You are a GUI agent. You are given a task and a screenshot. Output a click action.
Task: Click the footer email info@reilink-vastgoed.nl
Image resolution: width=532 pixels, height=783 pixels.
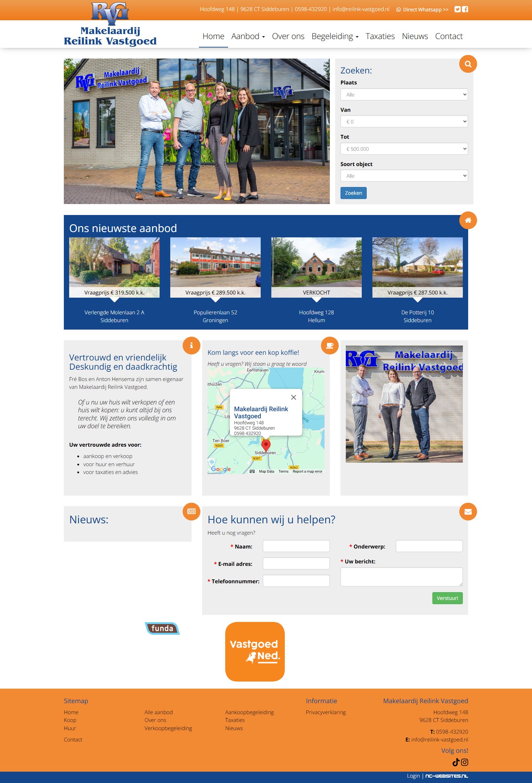[440, 739]
